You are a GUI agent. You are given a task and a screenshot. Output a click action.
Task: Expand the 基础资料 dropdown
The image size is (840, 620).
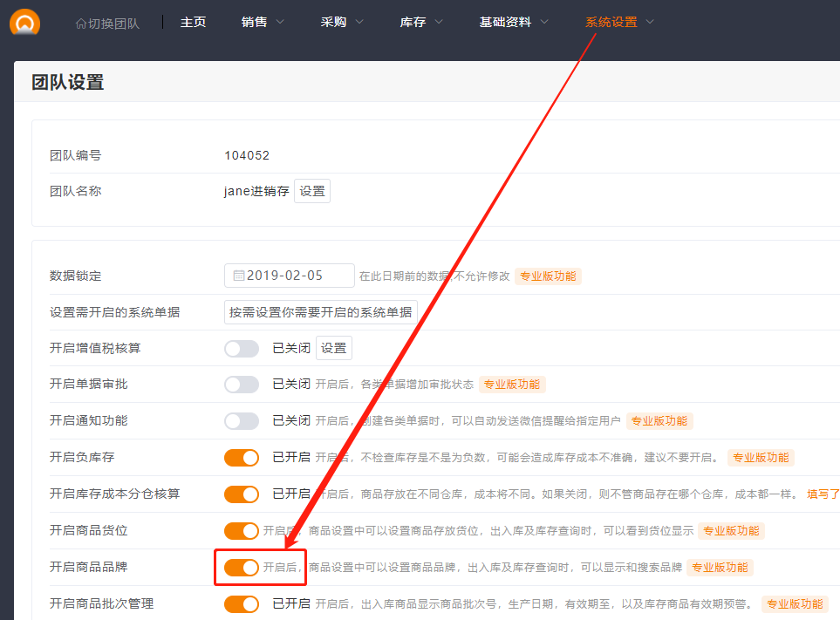coord(514,22)
